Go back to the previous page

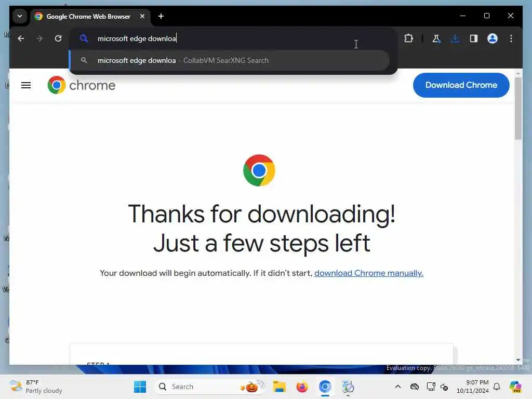pos(21,38)
